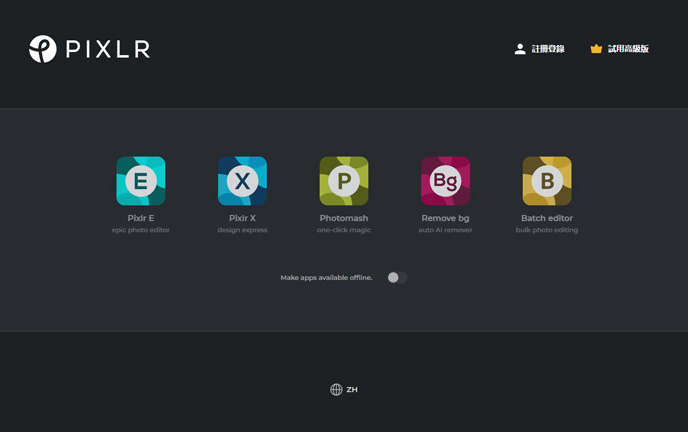Click the "design express" subtitle
Screen dimensions: 688x432
tap(242, 230)
